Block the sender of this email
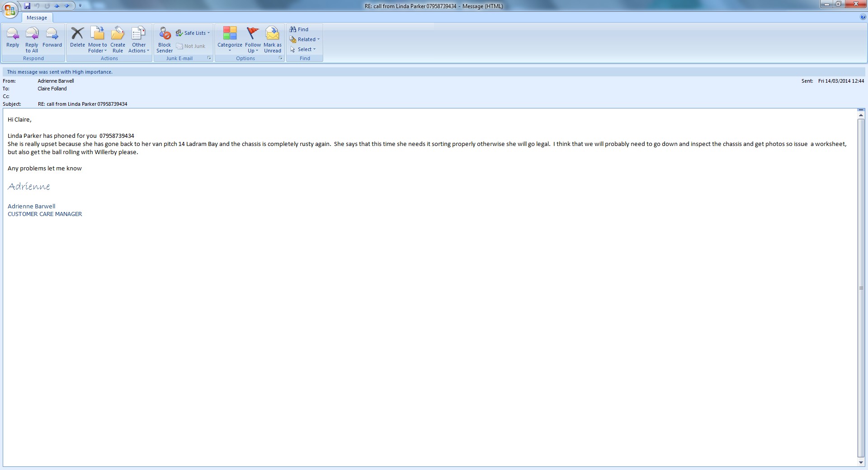The image size is (868, 470). point(165,40)
